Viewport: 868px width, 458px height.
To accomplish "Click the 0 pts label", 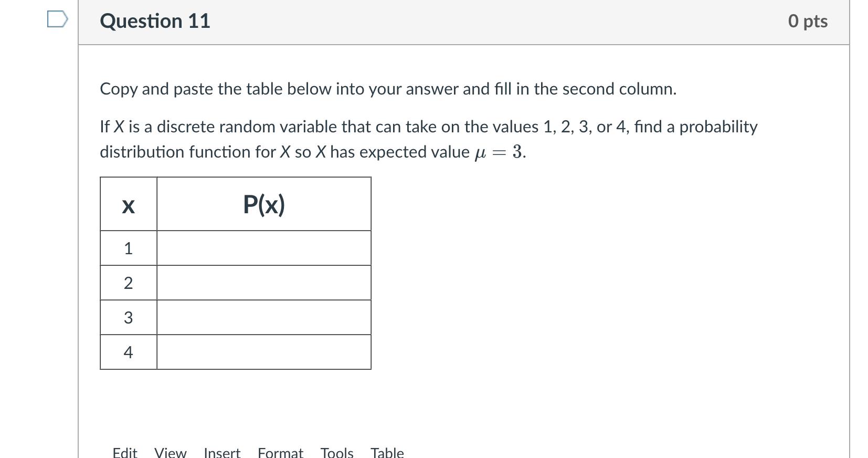I will click(808, 21).
